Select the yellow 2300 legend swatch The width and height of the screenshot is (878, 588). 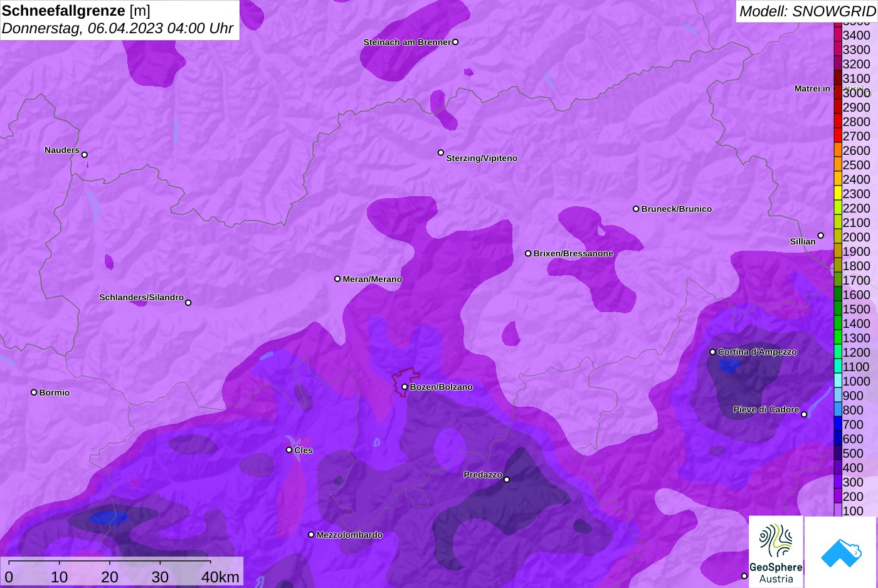pos(838,193)
